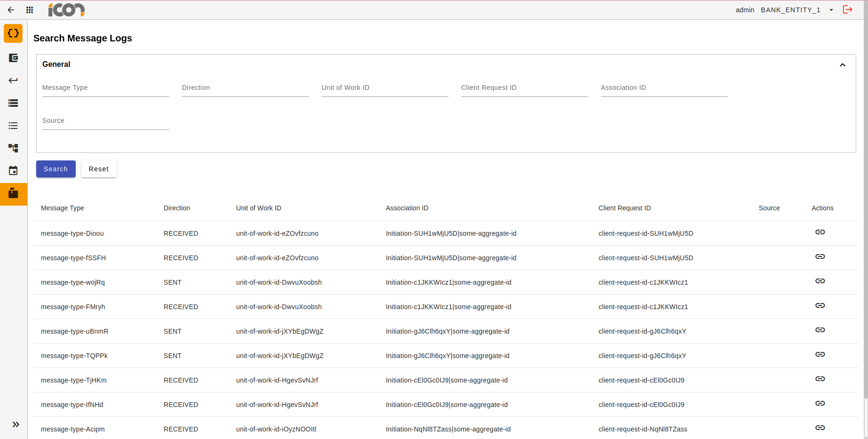Open the server list section in the sidebar
This screenshot has width=868, height=439.
[13, 103]
